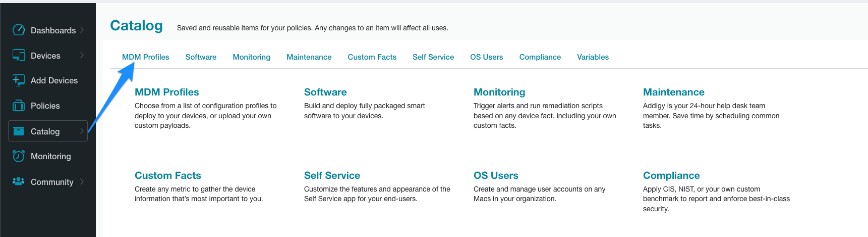Viewport: 868px width, 237px height.
Task: Click the Catalog box icon
Action: click(x=19, y=131)
